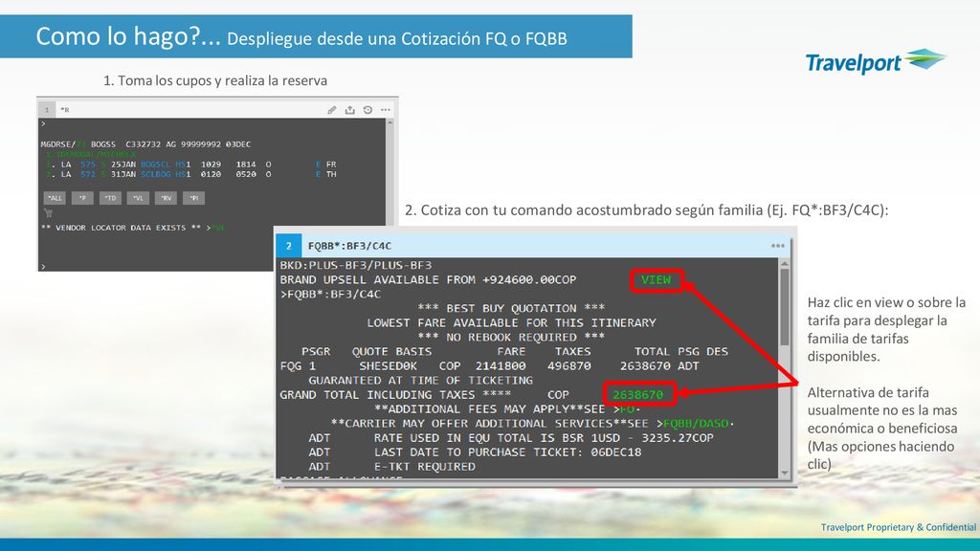Image resolution: width=980 pixels, height=551 pixels.
Task: Click the green grand total 2638670
Action: point(637,395)
